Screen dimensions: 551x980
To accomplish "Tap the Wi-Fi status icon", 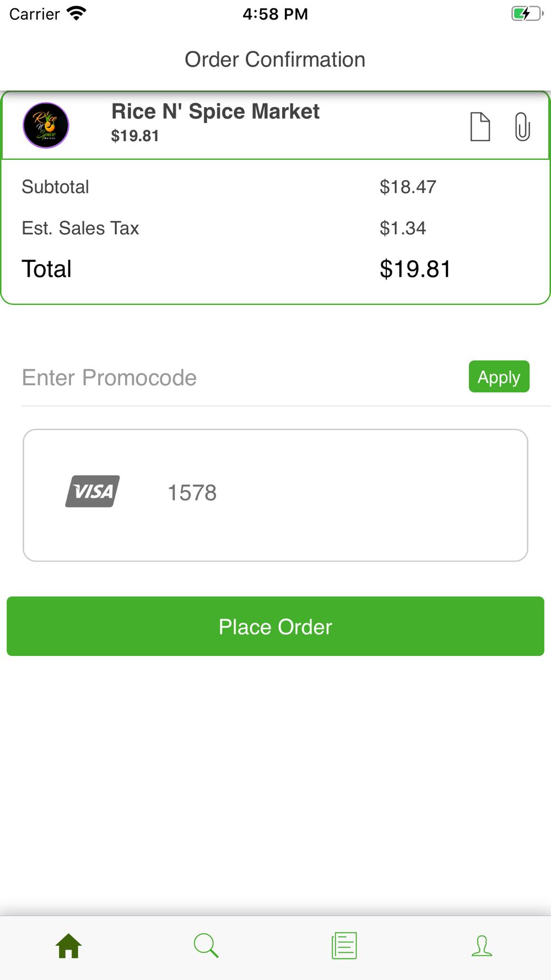I will [77, 13].
